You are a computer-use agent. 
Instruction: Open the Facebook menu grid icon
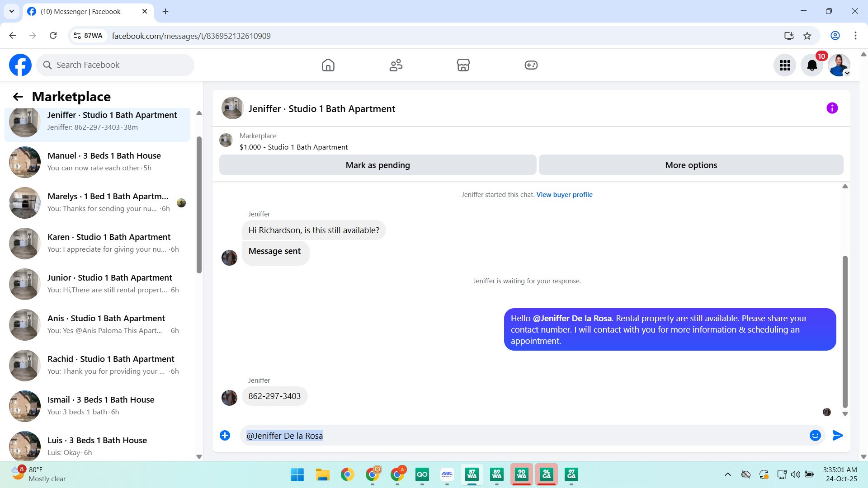pos(785,66)
